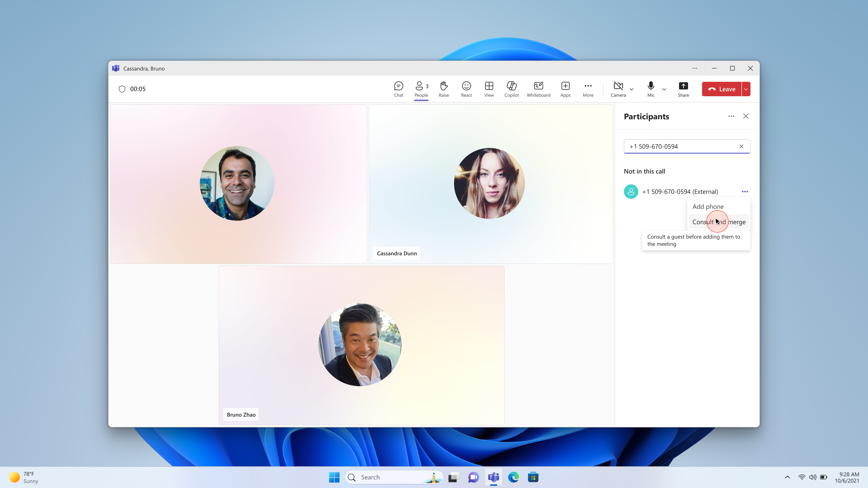Screen dimensions: 868x488
Task: Open options for +1 509-670-0594 entry
Action: (745, 192)
